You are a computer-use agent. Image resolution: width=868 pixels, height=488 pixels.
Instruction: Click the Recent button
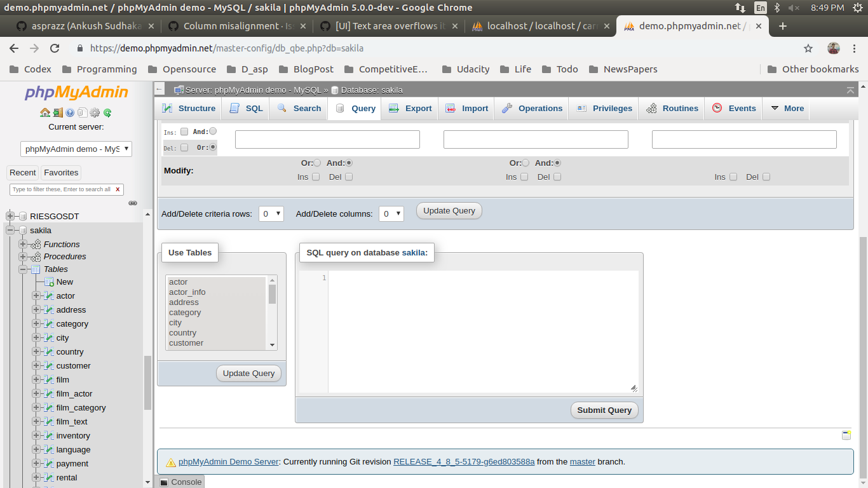(23, 173)
